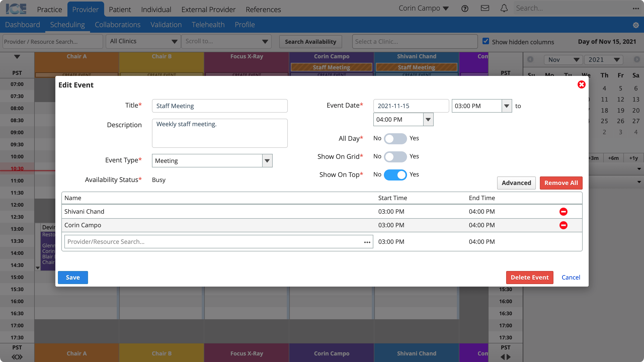
Task: Open the All Clinics dropdown
Action: [x=143, y=41]
